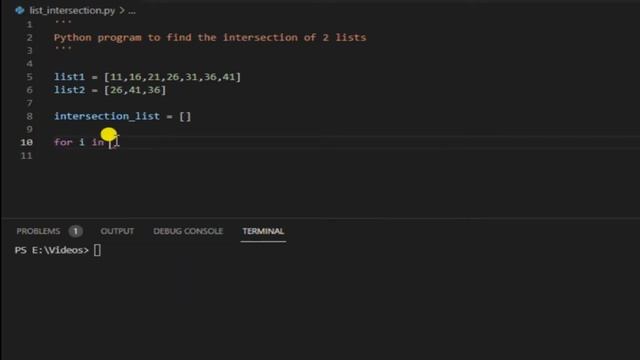Click the breadcrumb ellipsis after list_intersection.py
Viewport: 640px width, 360px height.
pos(132,11)
